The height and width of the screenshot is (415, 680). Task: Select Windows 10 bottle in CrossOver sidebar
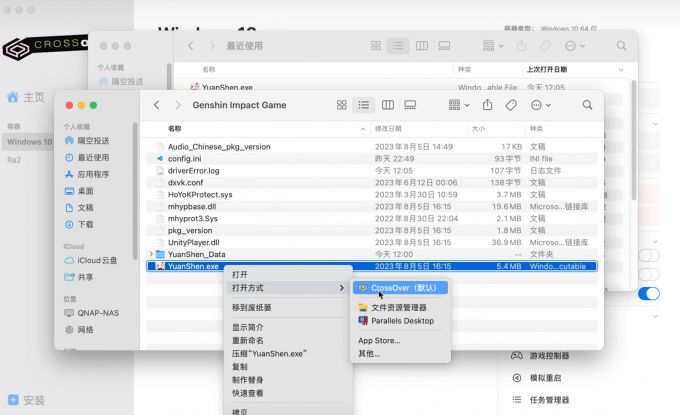pos(28,142)
